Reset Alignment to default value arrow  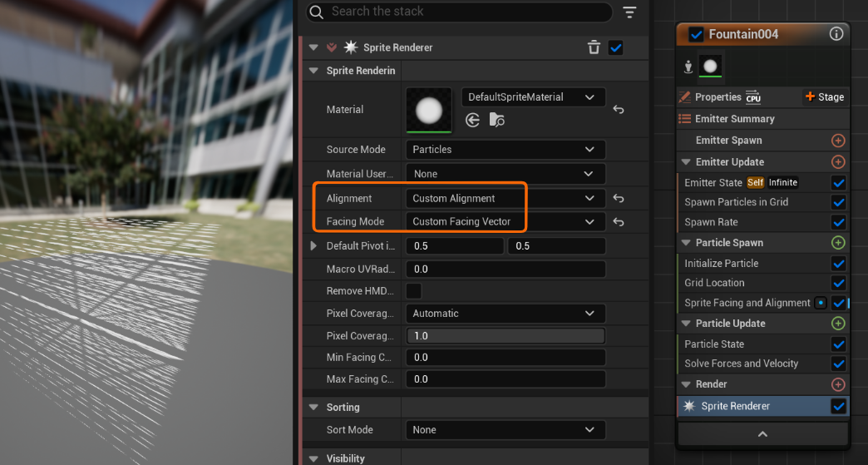[x=619, y=198]
